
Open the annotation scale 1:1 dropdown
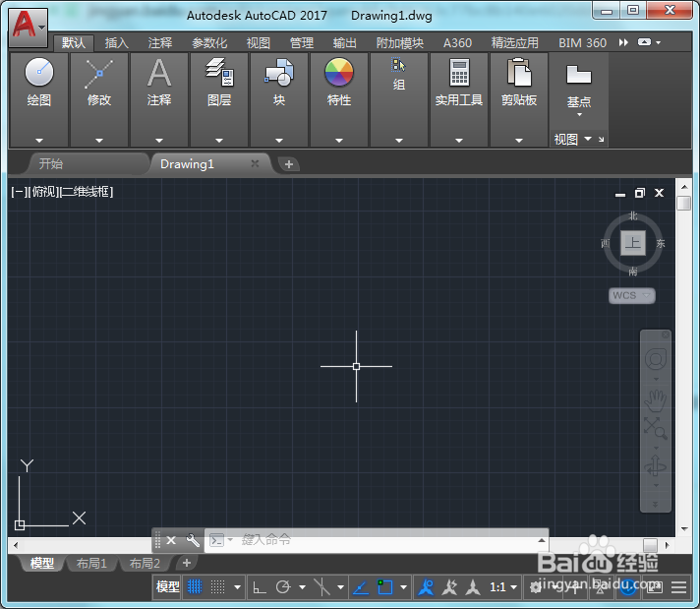click(503, 586)
